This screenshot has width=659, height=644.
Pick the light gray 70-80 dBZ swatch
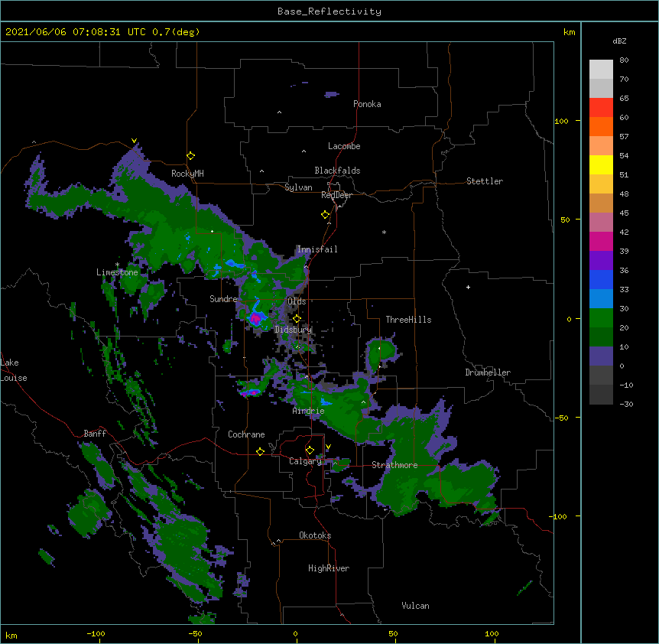tap(601, 70)
